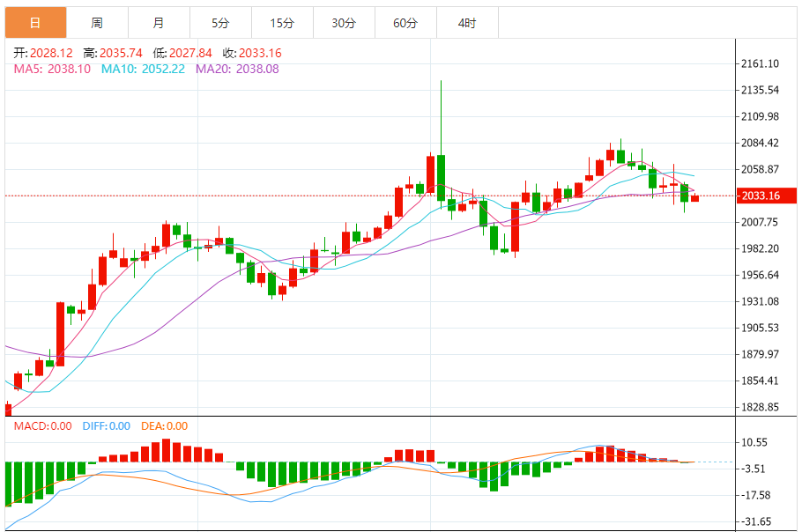Switch to the 月 monthly tab
The image size is (802, 532).
click(159, 23)
